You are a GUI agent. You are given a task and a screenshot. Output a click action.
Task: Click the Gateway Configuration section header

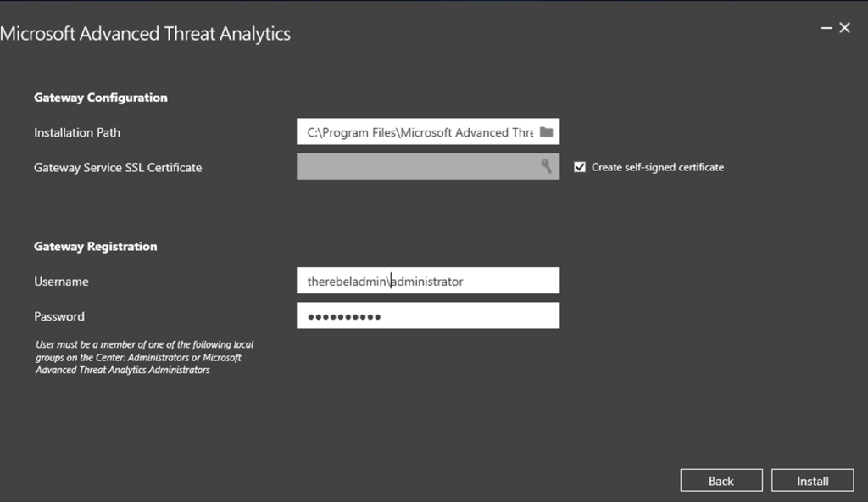[100, 98]
